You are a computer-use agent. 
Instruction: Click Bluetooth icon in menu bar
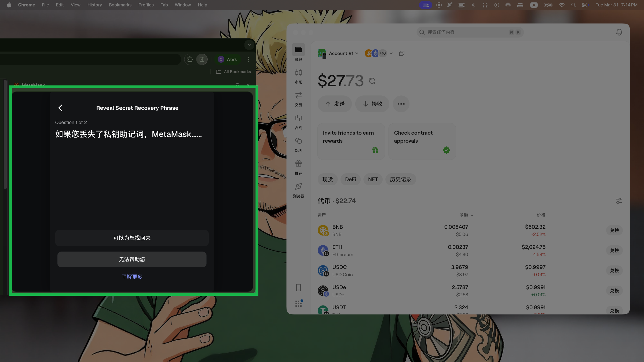click(473, 5)
